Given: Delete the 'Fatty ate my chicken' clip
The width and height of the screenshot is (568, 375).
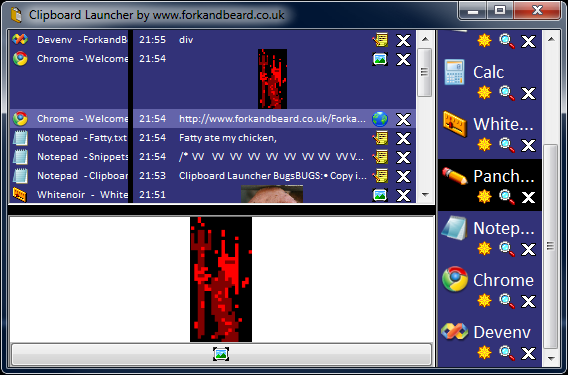Looking at the screenshot, I should (403, 138).
